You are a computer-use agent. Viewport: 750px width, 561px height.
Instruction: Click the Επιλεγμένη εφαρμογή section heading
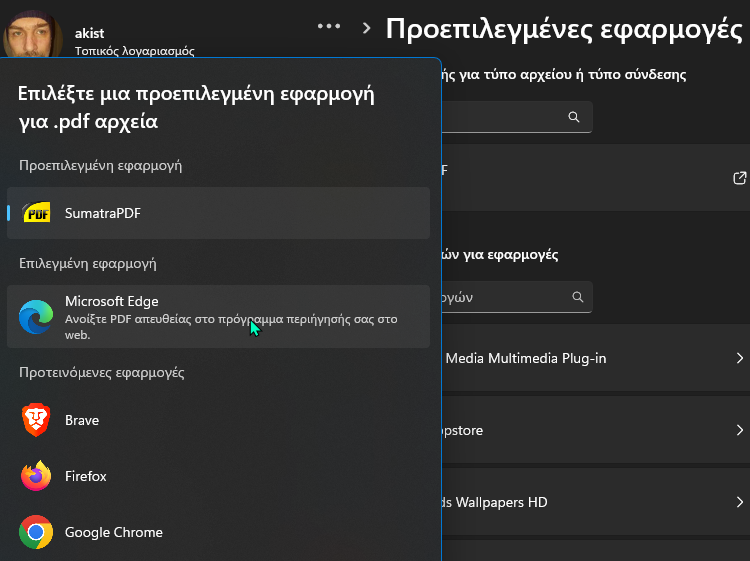pos(88,264)
